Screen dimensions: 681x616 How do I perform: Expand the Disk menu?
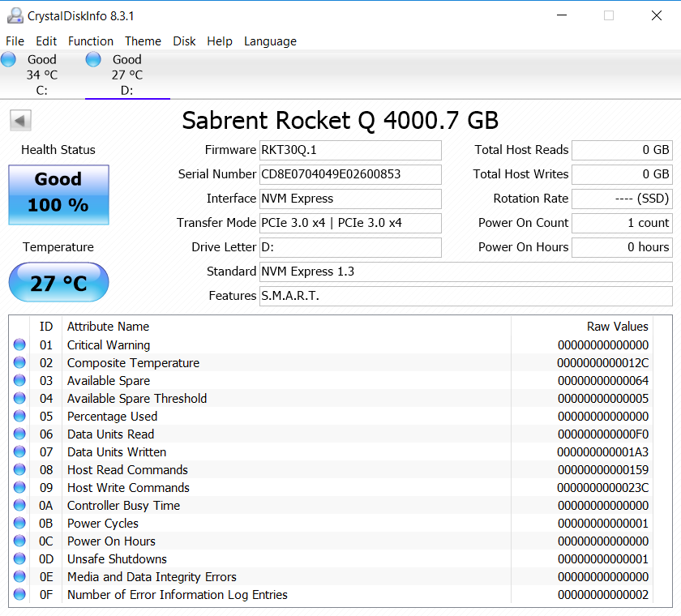pyautogui.click(x=184, y=41)
